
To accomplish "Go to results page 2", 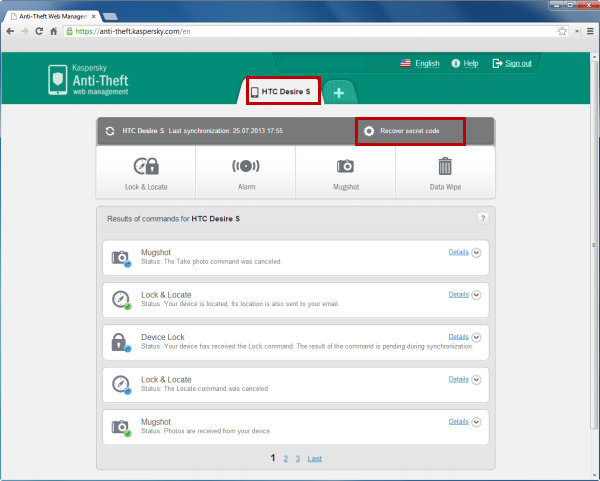I will (x=285, y=458).
